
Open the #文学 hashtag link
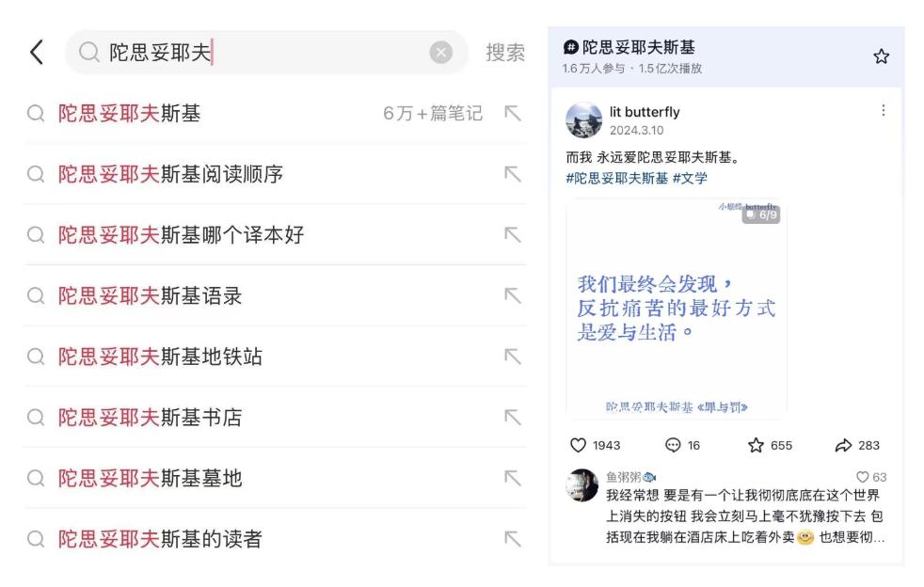pyautogui.click(x=690, y=178)
